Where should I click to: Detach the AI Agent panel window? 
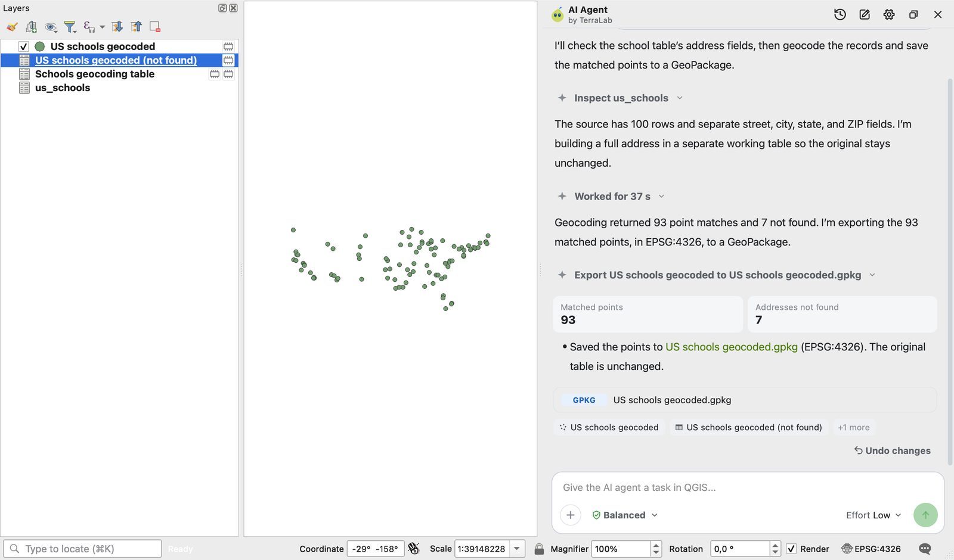pyautogui.click(x=913, y=14)
